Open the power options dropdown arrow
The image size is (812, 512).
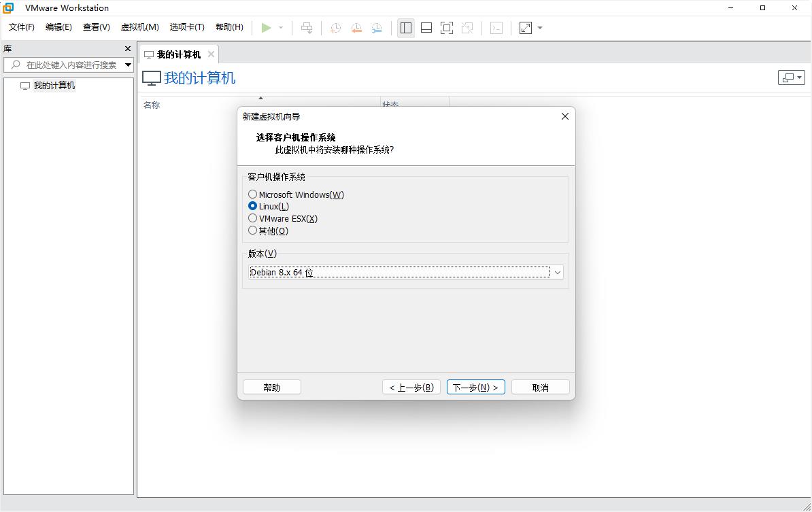[281, 28]
